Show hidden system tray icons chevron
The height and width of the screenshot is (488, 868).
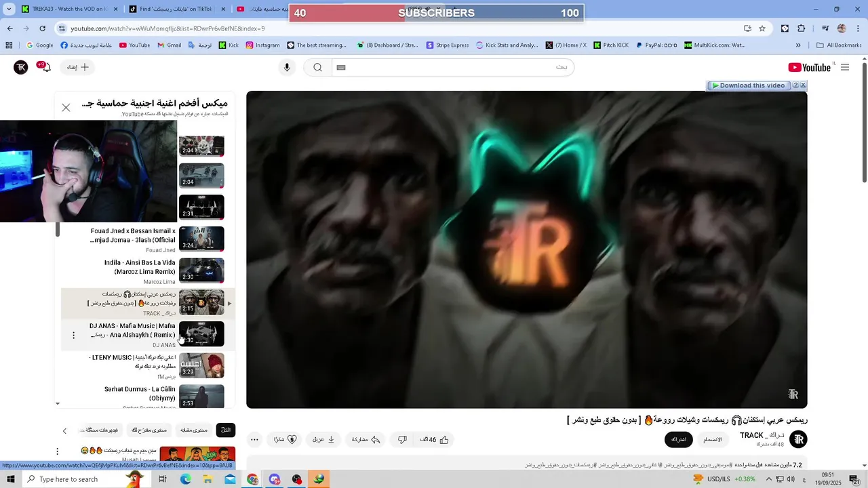coord(769,479)
